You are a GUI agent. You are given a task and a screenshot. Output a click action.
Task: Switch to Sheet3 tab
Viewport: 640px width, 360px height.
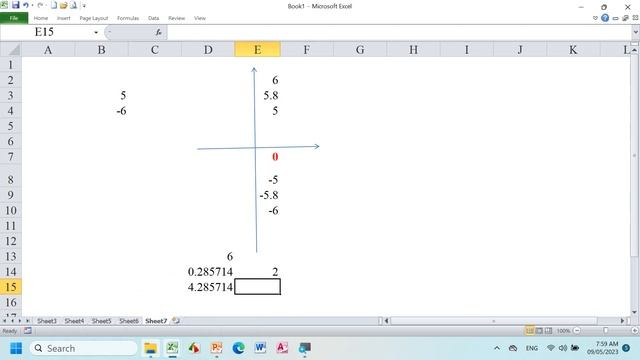47,321
